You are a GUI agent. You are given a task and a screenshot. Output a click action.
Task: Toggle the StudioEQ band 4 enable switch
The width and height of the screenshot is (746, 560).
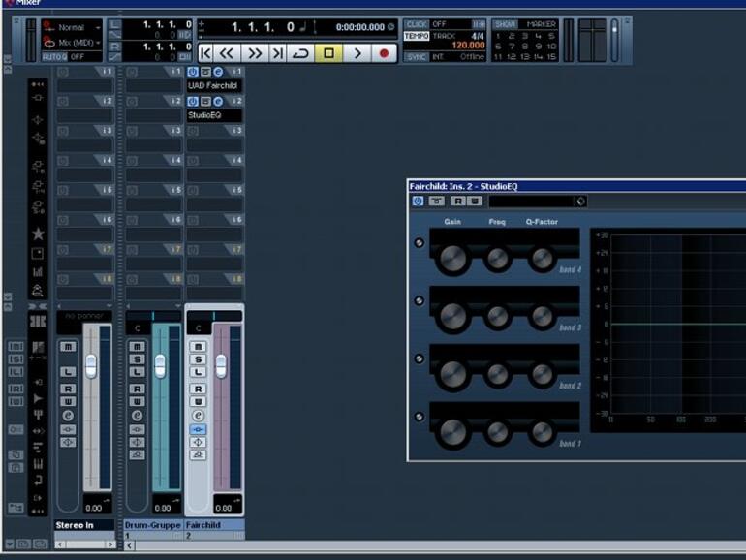pos(419,242)
